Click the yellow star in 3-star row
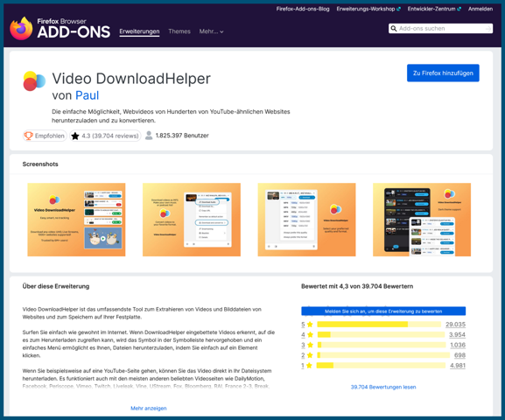505x420 pixels. click(310, 345)
